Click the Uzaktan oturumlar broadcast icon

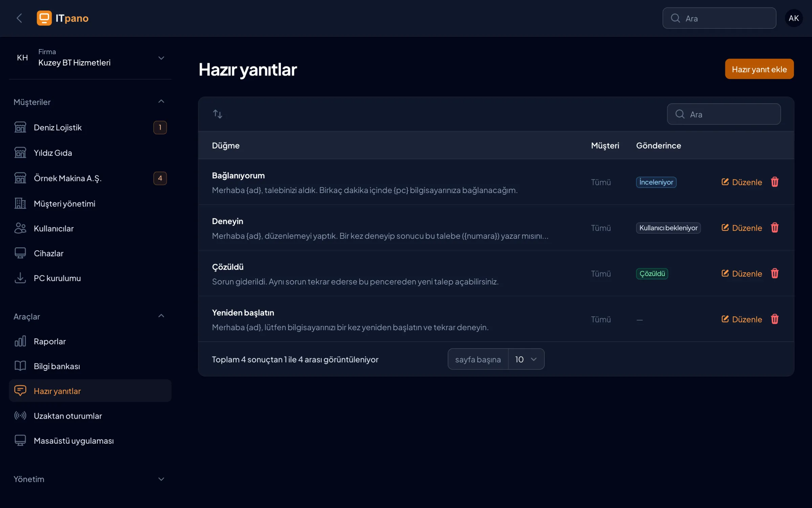point(20,416)
